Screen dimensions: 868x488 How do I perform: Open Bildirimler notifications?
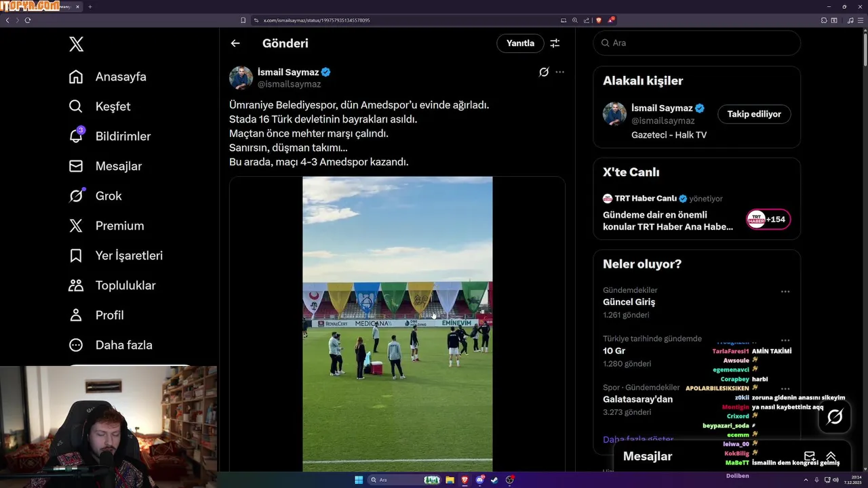[110, 136]
